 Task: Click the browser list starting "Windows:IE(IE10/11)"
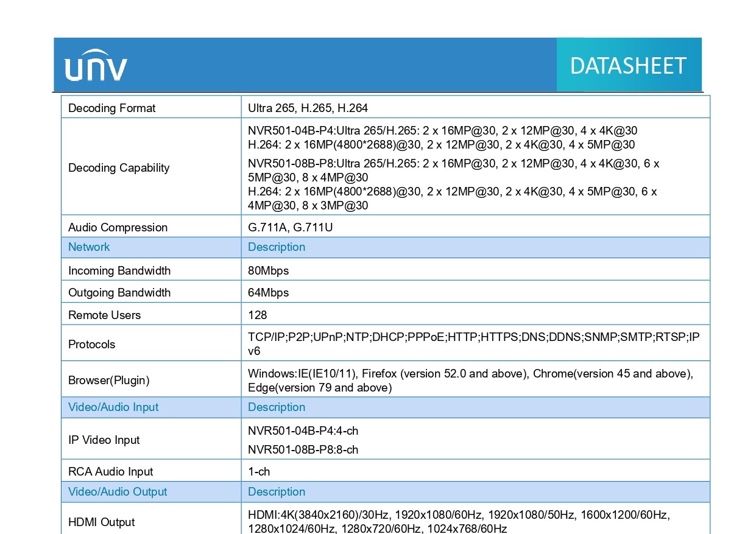[x=470, y=381]
